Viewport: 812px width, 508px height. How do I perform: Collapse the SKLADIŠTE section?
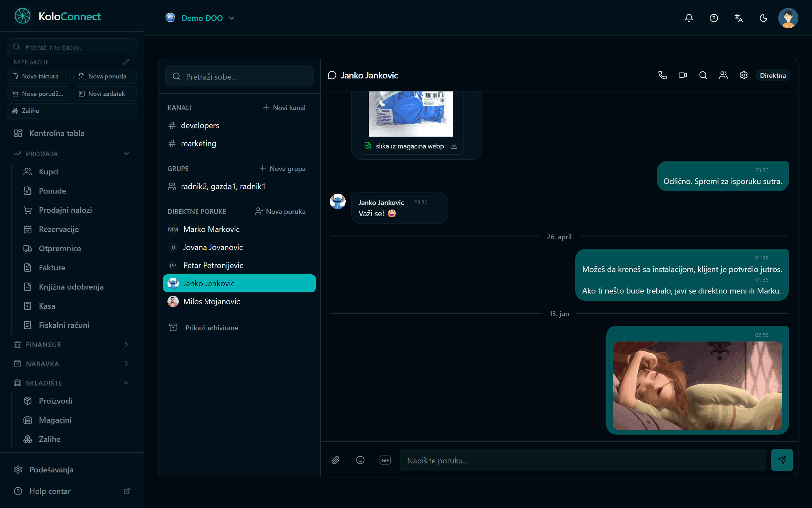(72, 383)
